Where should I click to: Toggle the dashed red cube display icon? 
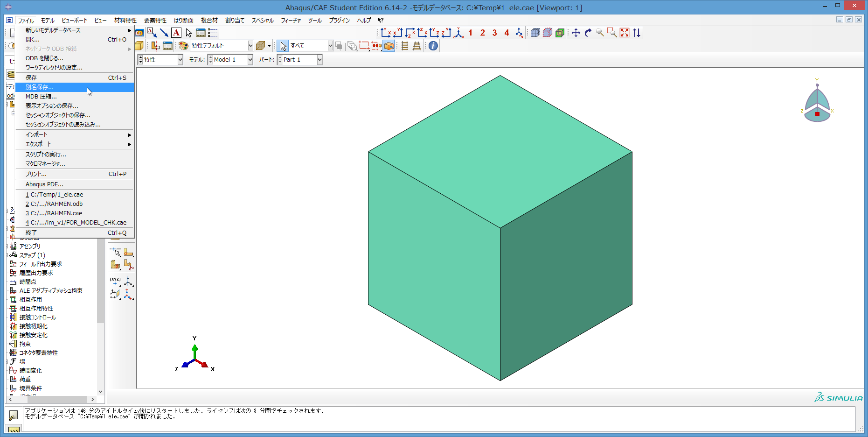(548, 33)
